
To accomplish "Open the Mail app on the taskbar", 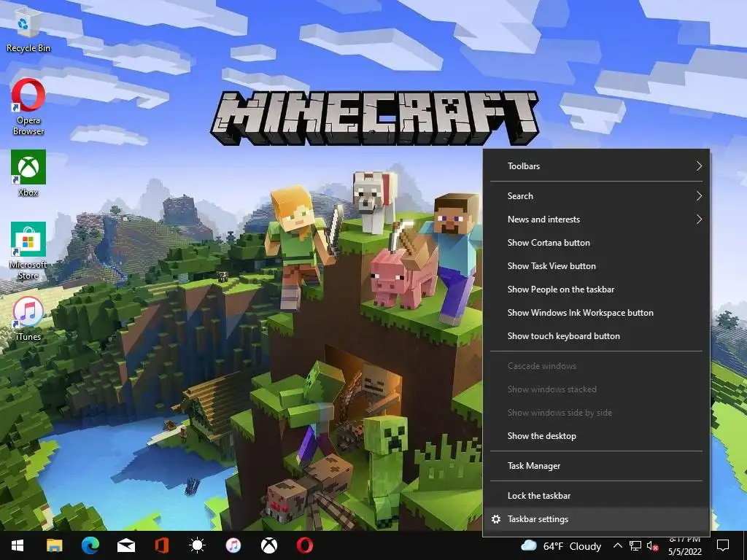I will 125,545.
